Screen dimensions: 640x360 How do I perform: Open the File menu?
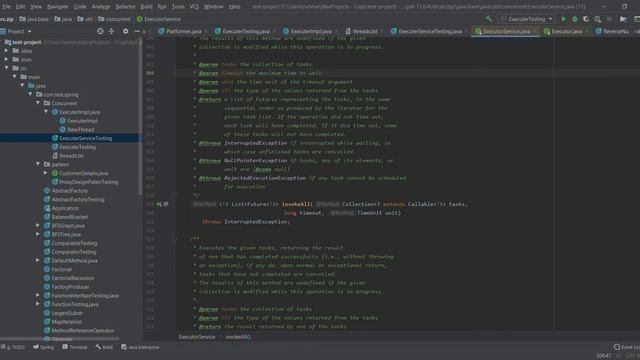click(x=7, y=7)
